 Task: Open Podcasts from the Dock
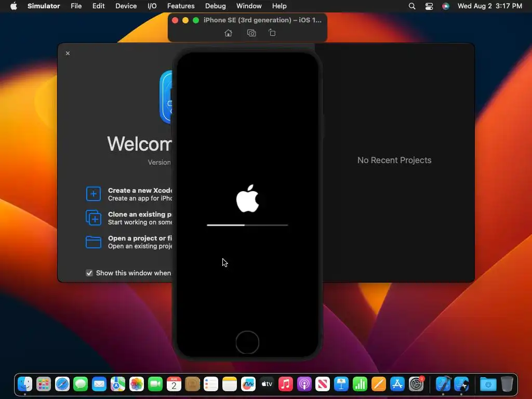pyautogui.click(x=304, y=384)
